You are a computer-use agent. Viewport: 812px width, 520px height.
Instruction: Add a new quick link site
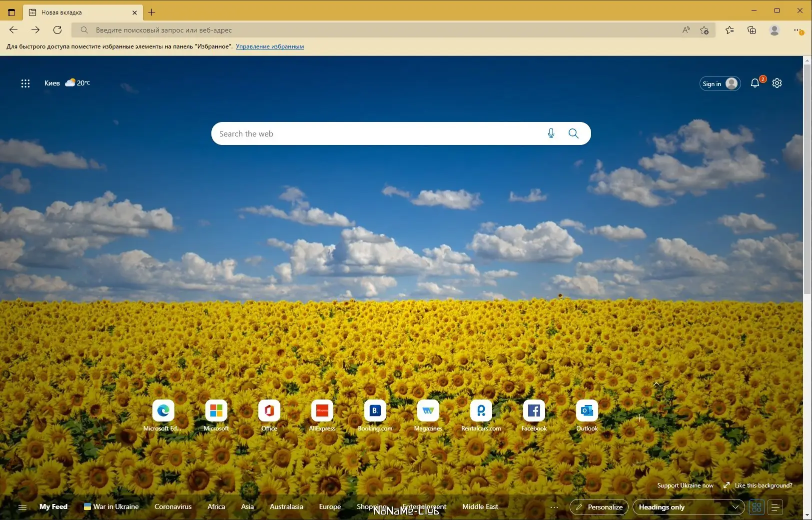pos(640,417)
